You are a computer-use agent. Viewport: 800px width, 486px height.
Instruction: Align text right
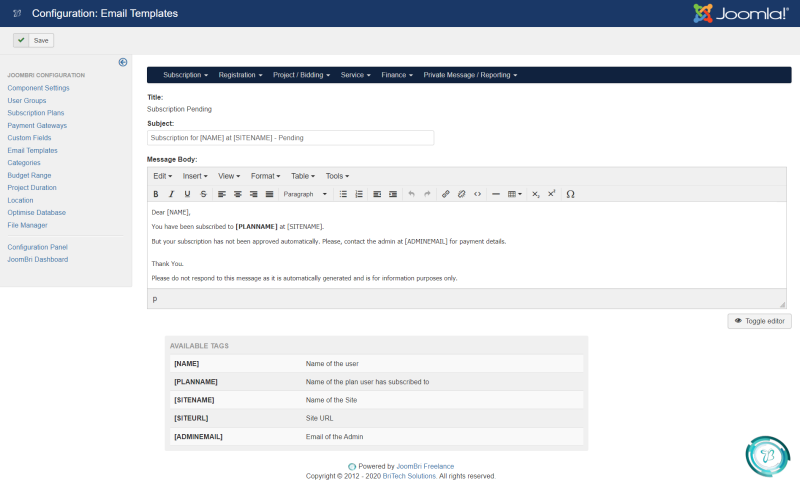click(x=253, y=194)
